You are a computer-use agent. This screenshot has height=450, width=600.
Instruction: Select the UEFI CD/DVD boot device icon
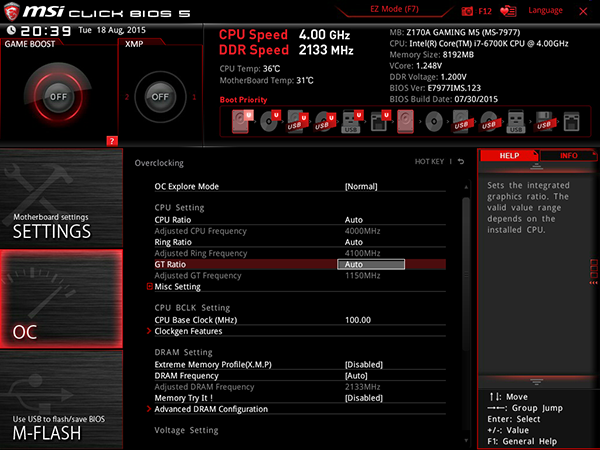pyautogui.click(x=270, y=121)
